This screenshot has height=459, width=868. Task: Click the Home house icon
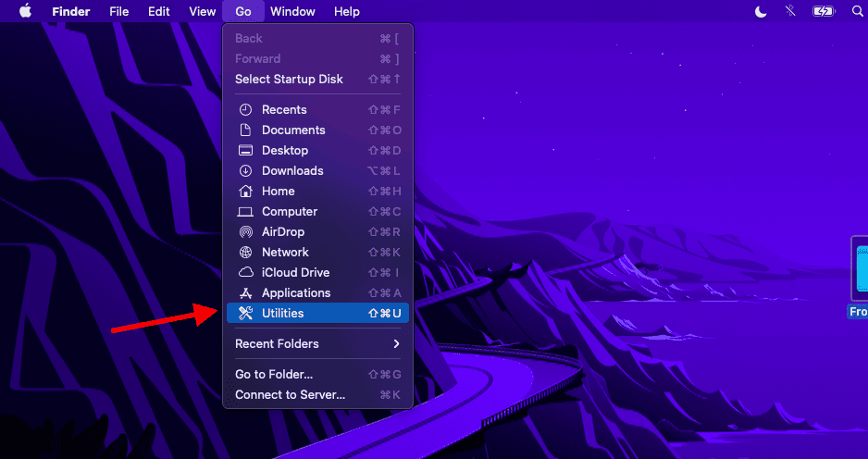pyautogui.click(x=245, y=192)
